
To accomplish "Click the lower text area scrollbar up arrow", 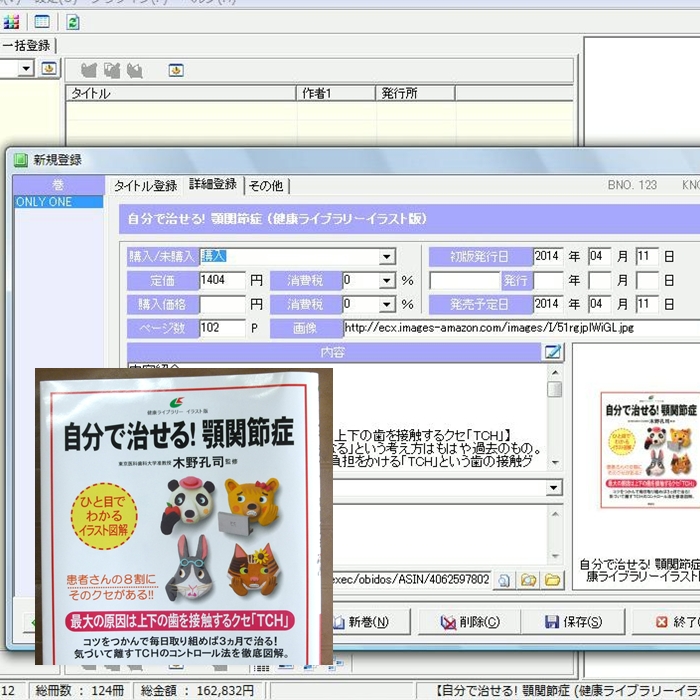I will tap(555, 514).
